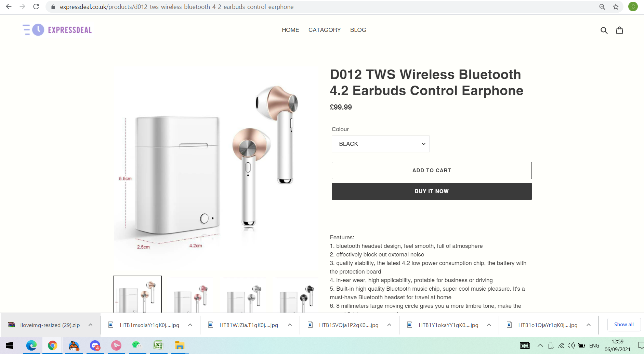Go back using the browser back arrow
Viewport: 644px width, 354px height.
[x=9, y=7]
